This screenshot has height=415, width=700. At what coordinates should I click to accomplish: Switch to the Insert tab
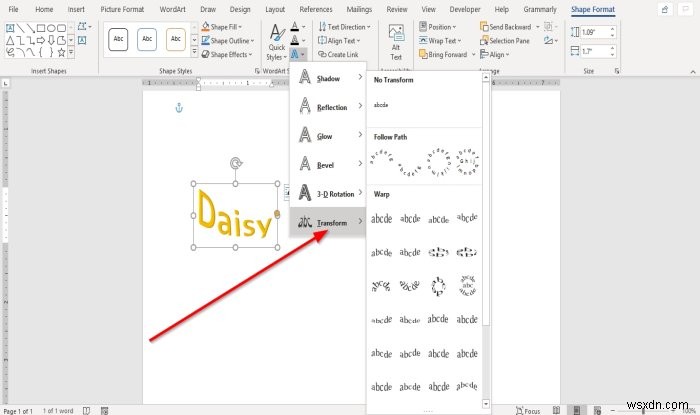point(76,9)
